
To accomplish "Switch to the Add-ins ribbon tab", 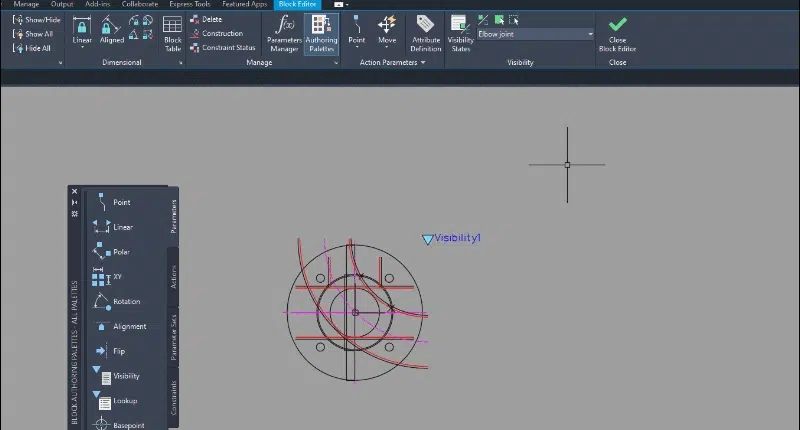I will [x=97, y=4].
